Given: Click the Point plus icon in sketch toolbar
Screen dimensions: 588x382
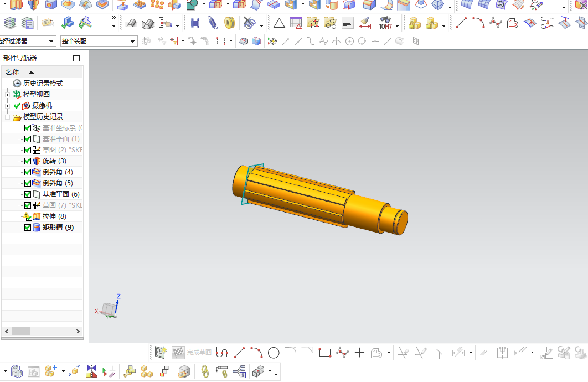Looking at the screenshot, I should click(x=359, y=353).
